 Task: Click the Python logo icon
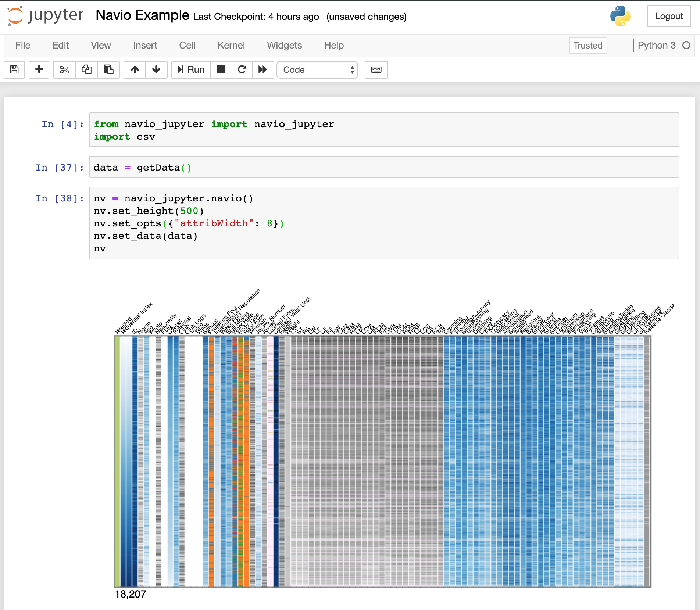pyautogui.click(x=620, y=16)
